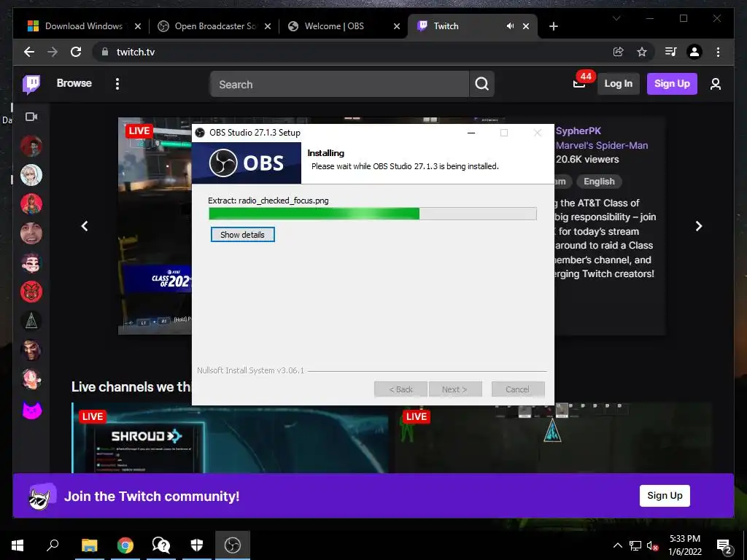
Task: Click the purple Sign Up button in header
Action: [x=672, y=84]
